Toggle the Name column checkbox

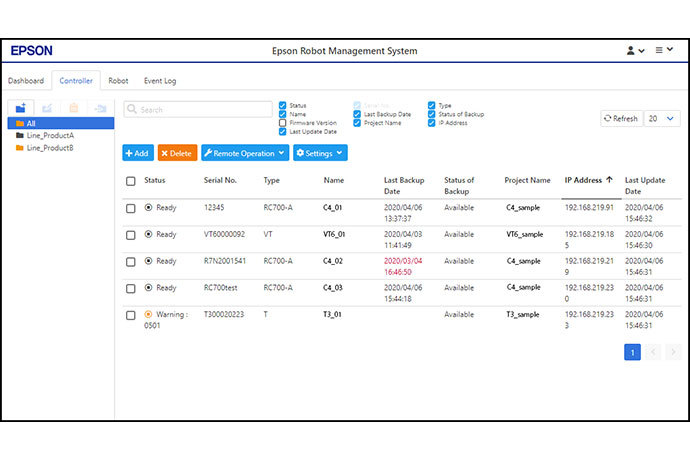click(283, 114)
